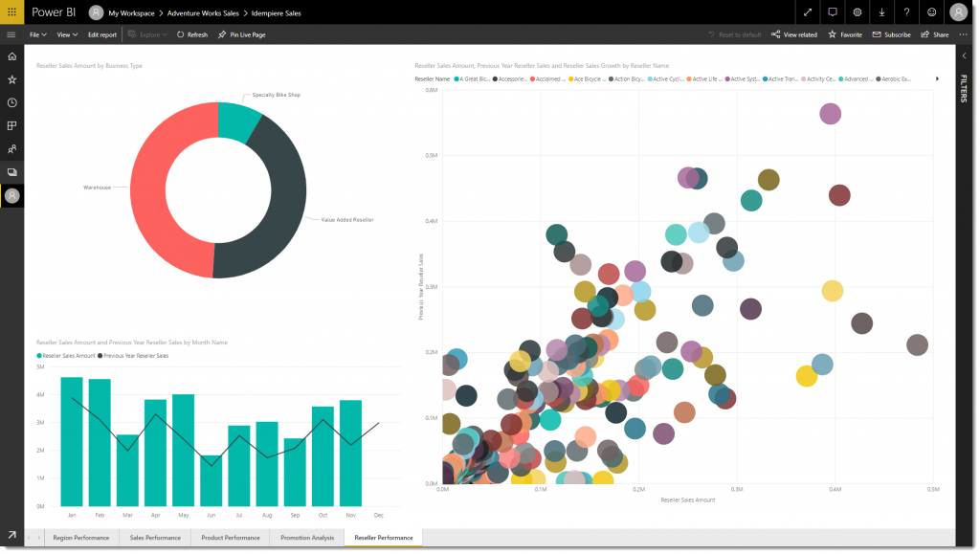
Task: Open Recent clock icon in the sidebar
Action: tap(11, 102)
